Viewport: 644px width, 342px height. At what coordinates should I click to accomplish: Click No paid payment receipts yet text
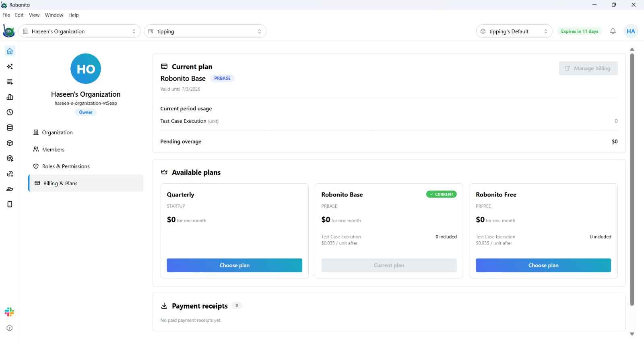click(x=191, y=320)
